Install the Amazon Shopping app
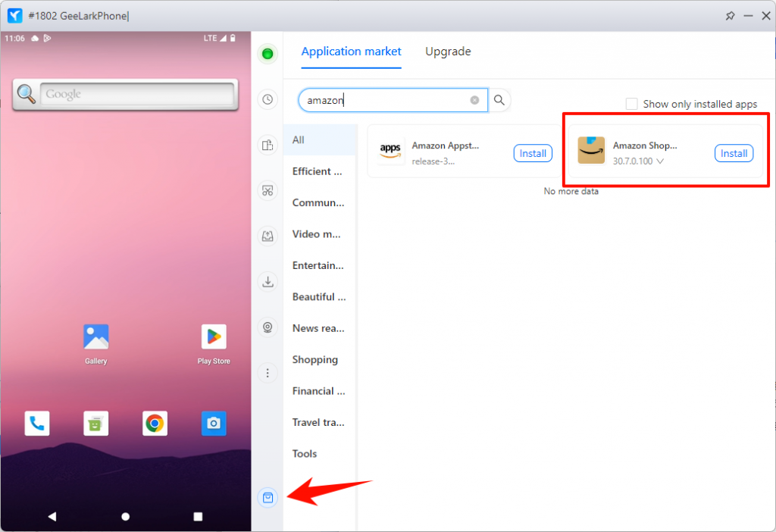The image size is (776, 532). pyautogui.click(x=734, y=153)
